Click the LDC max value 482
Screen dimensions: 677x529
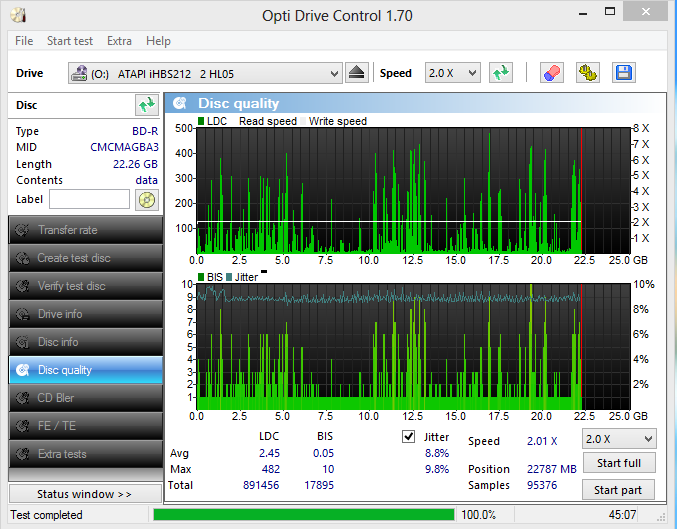click(x=271, y=469)
